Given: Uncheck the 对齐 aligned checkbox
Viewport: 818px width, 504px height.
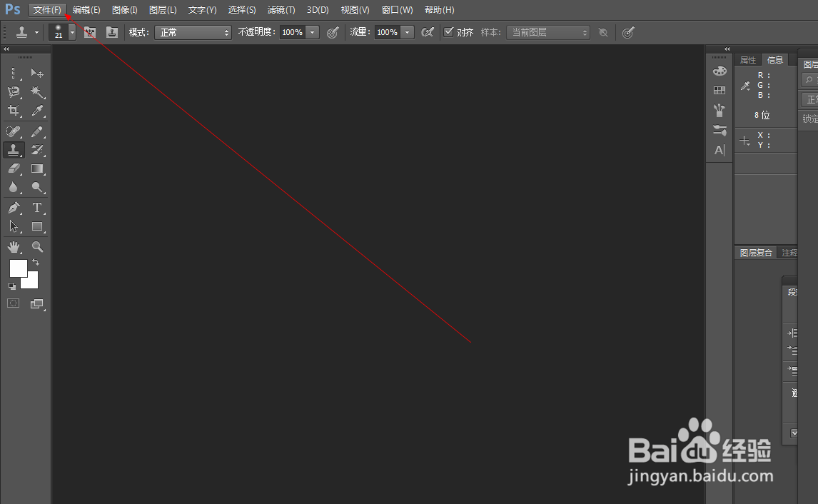Looking at the screenshot, I should point(449,32).
